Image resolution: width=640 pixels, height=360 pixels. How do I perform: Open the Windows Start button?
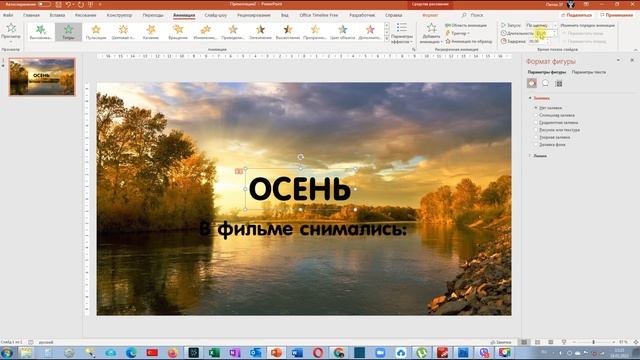[7, 353]
